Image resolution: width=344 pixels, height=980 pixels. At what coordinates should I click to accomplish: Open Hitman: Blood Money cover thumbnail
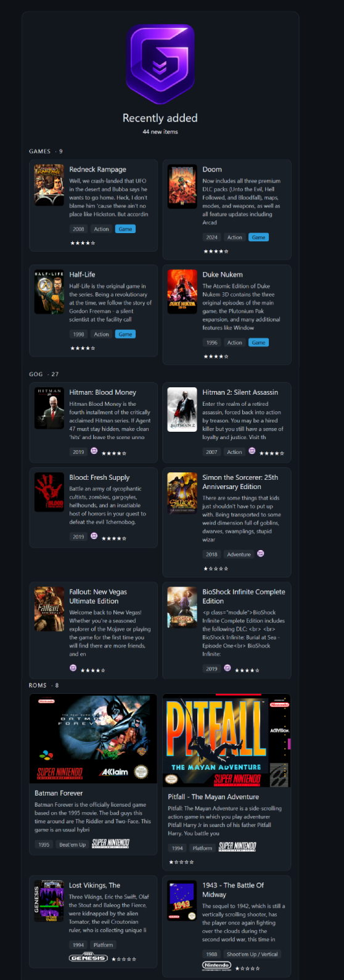coord(49,408)
